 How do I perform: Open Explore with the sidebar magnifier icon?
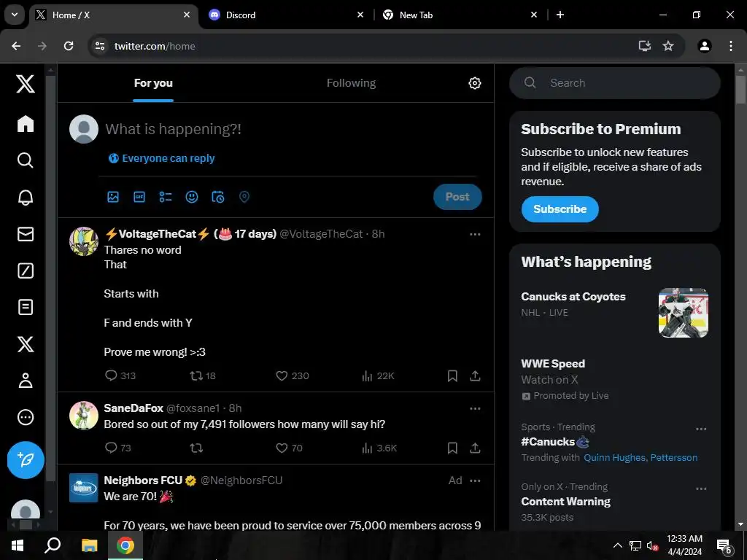click(26, 160)
